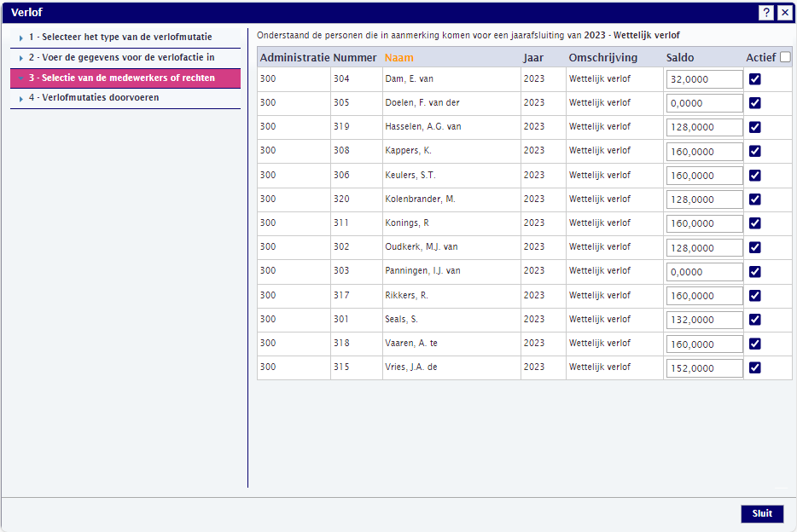Edit saldo field of Konings, R

(x=705, y=223)
